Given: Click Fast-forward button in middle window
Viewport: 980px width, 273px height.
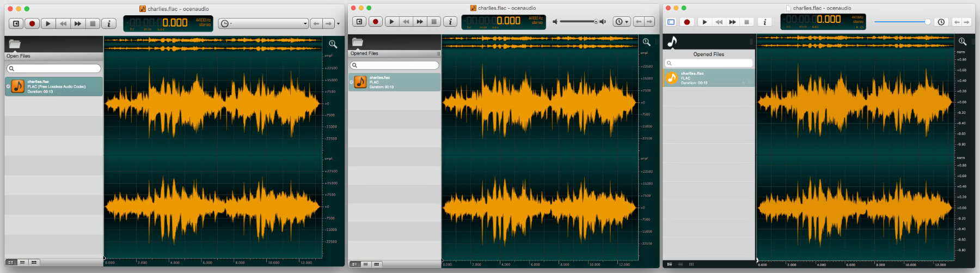Looking at the screenshot, I should click(420, 22).
